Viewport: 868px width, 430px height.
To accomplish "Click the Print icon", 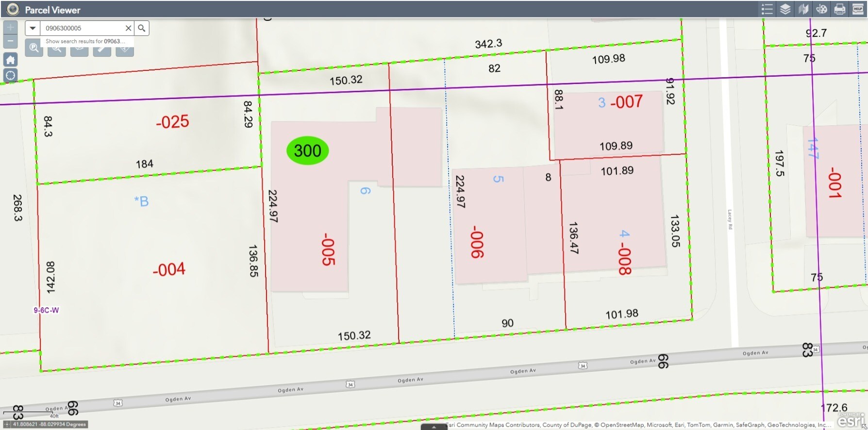I will [839, 9].
